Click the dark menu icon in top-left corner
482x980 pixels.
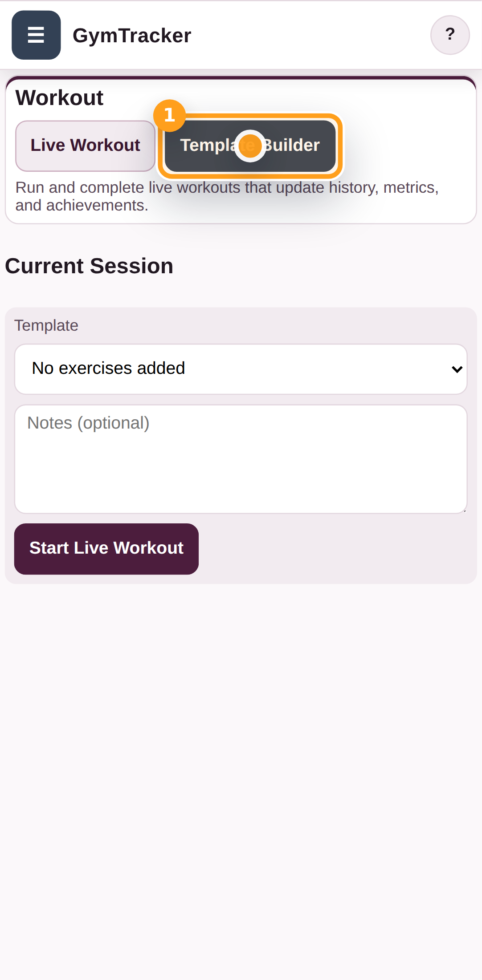click(36, 35)
